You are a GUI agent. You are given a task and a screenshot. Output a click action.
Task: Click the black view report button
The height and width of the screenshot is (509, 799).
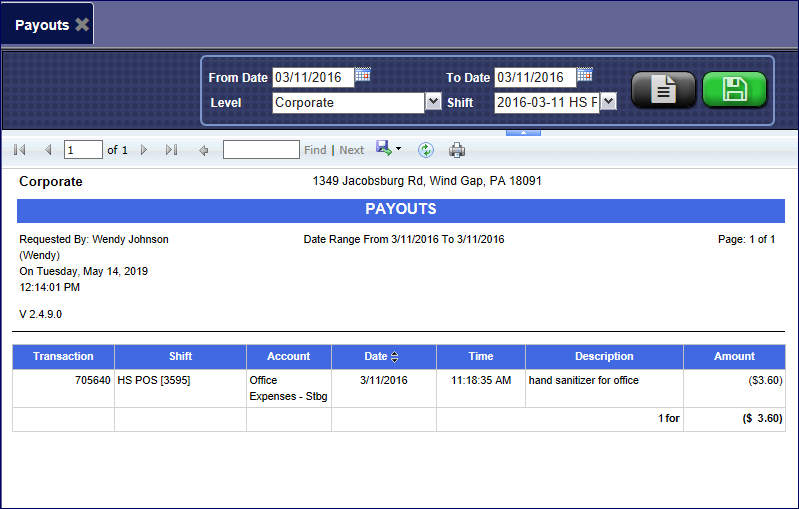663,90
